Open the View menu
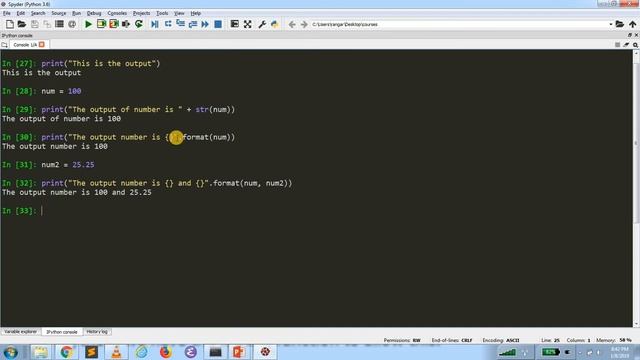Image resolution: width=640 pixels, height=360 pixels. click(x=179, y=13)
